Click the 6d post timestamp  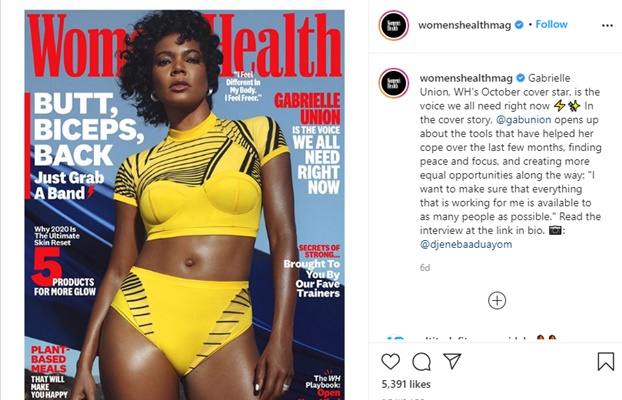(425, 268)
